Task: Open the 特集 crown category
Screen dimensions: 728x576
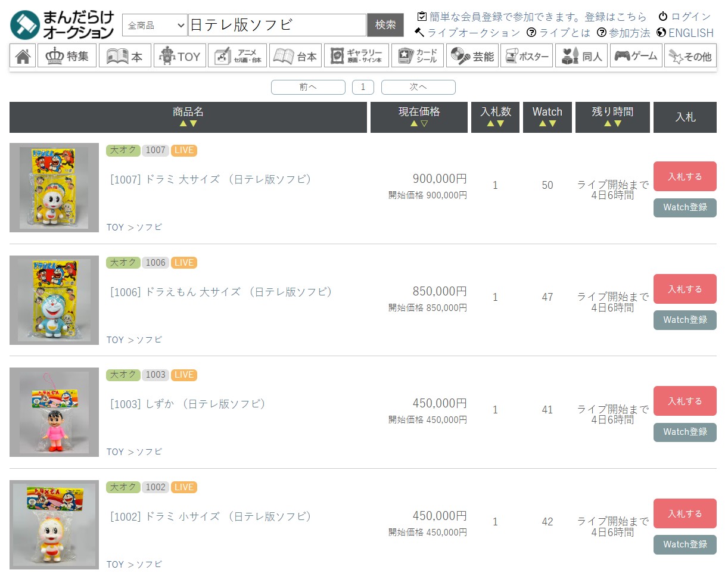Action: [x=67, y=56]
